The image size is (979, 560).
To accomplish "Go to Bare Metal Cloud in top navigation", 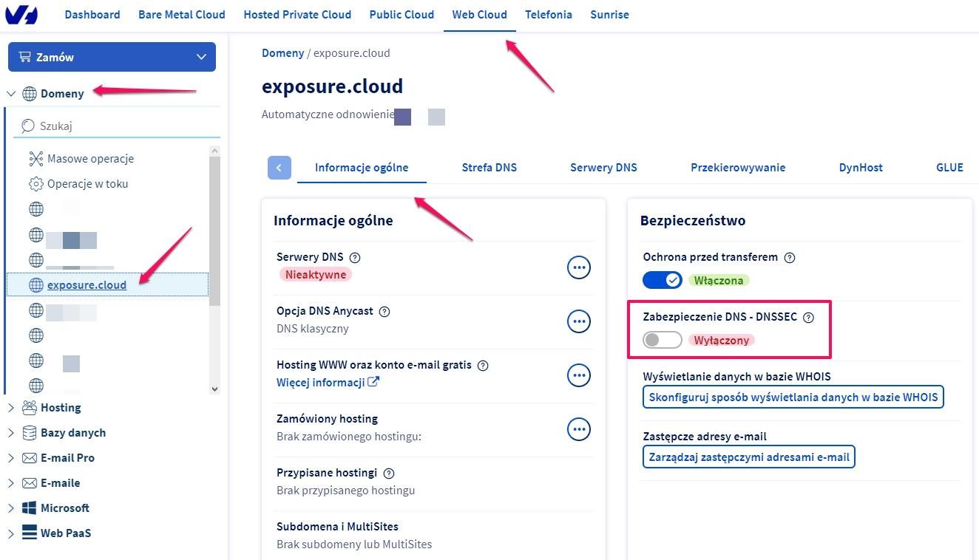I will point(182,15).
